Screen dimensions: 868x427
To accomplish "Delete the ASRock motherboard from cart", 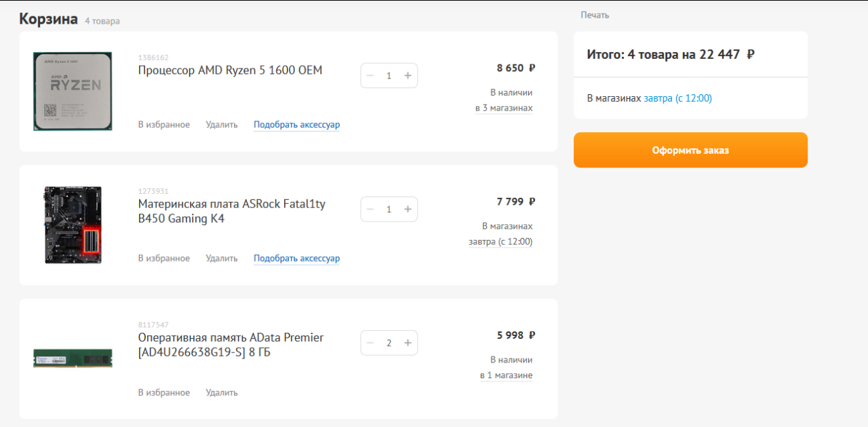I will coord(222,258).
